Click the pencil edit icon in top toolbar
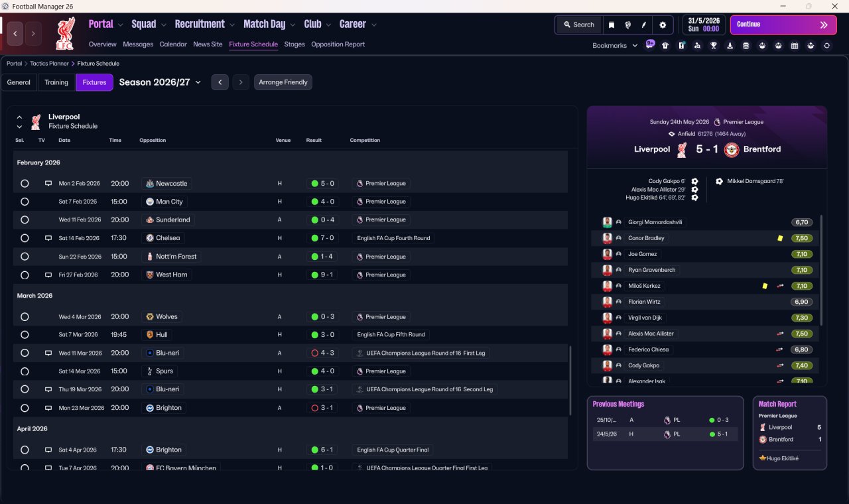 click(x=643, y=25)
